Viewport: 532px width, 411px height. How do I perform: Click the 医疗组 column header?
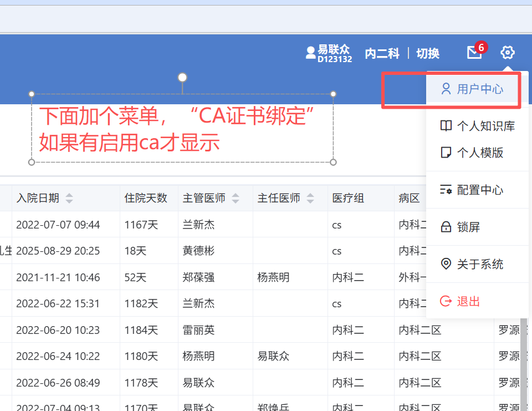coord(348,198)
